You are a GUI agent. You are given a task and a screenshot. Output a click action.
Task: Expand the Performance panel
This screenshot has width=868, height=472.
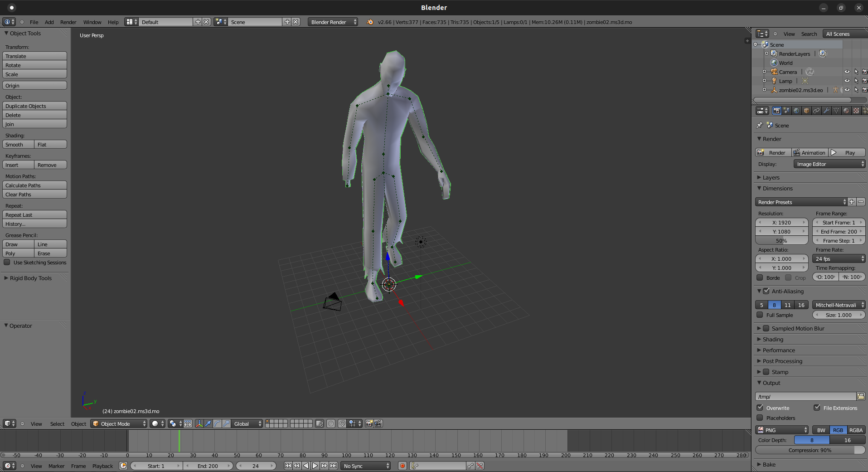point(778,350)
